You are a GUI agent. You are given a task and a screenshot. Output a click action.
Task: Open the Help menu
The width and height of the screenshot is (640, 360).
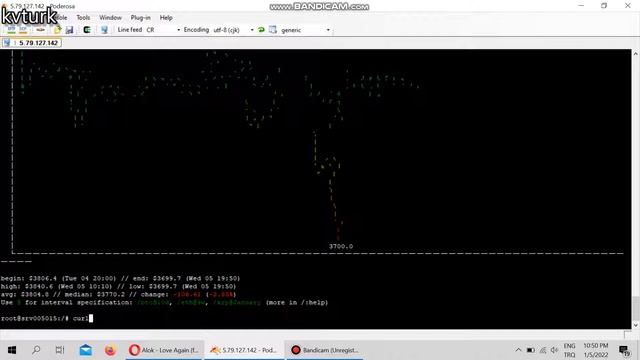pos(166,18)
